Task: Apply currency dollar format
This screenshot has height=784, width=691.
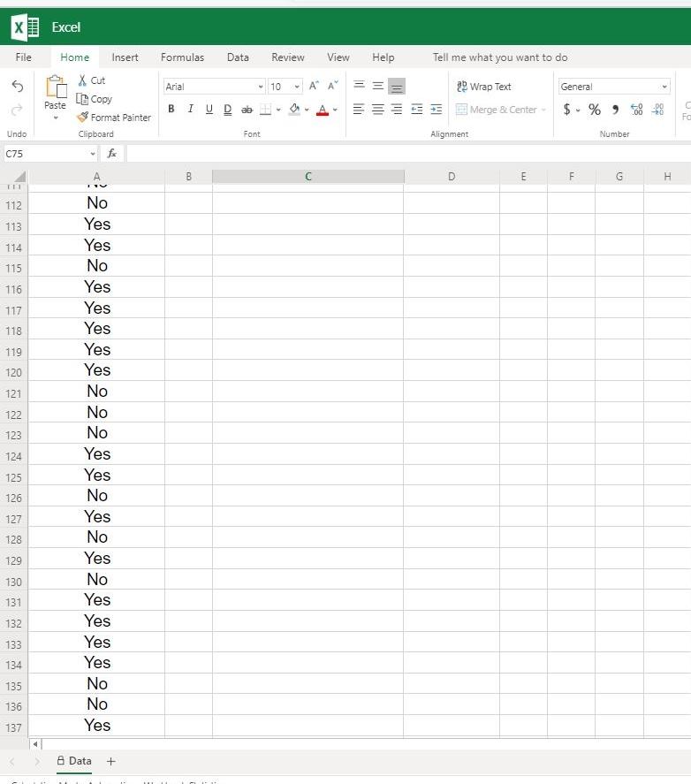Action: click(566, 110)
